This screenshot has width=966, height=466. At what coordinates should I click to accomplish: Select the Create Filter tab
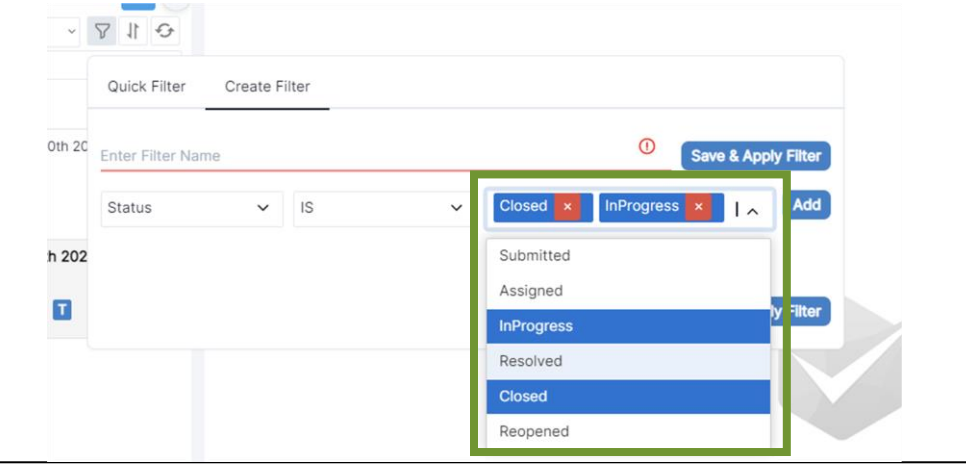coord(267,87)
